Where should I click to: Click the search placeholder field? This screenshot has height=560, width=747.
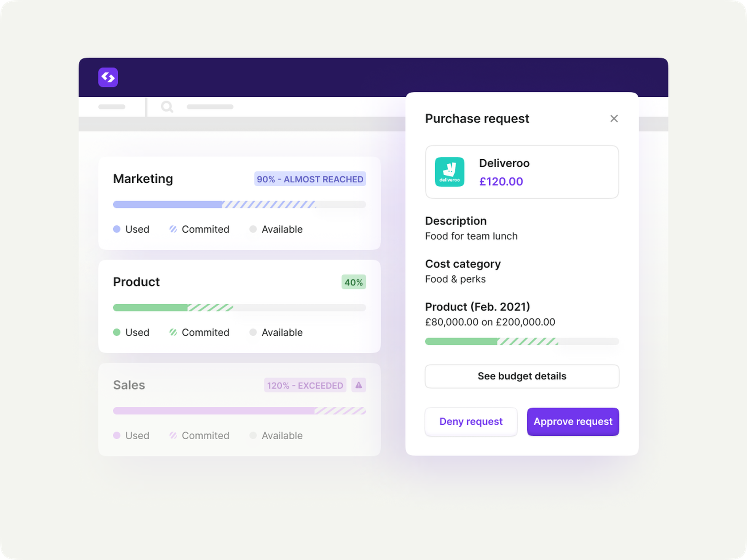[210, 107]
